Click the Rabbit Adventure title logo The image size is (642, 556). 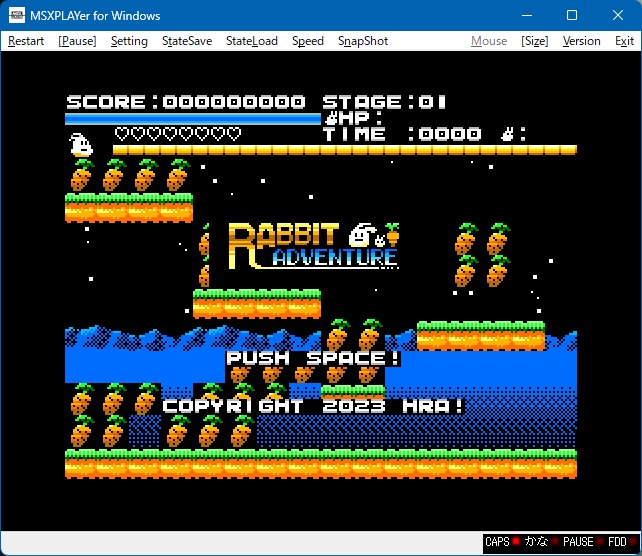click(314, 246)
